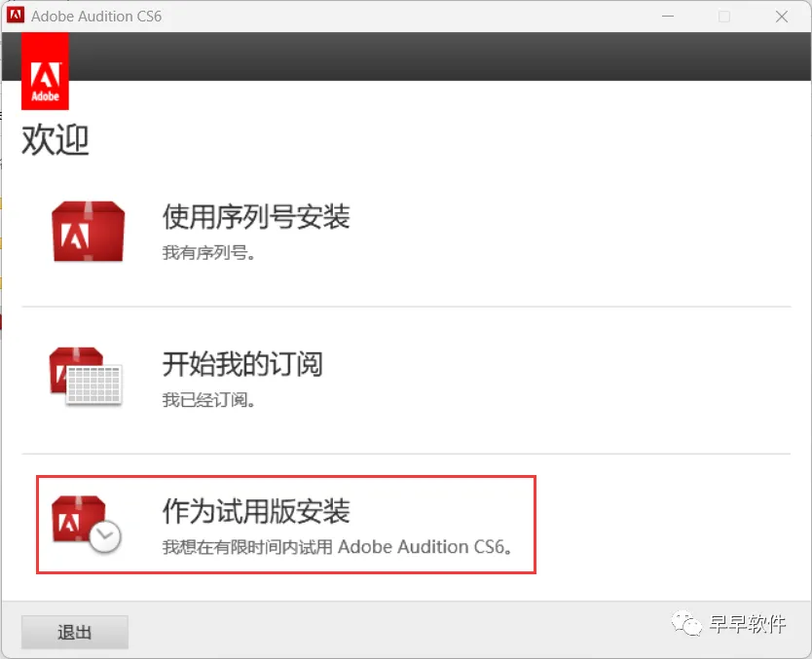Screen dimensions: 812x659
Task: Click the 我有序列号。 description text
Action: pos(208,253)
